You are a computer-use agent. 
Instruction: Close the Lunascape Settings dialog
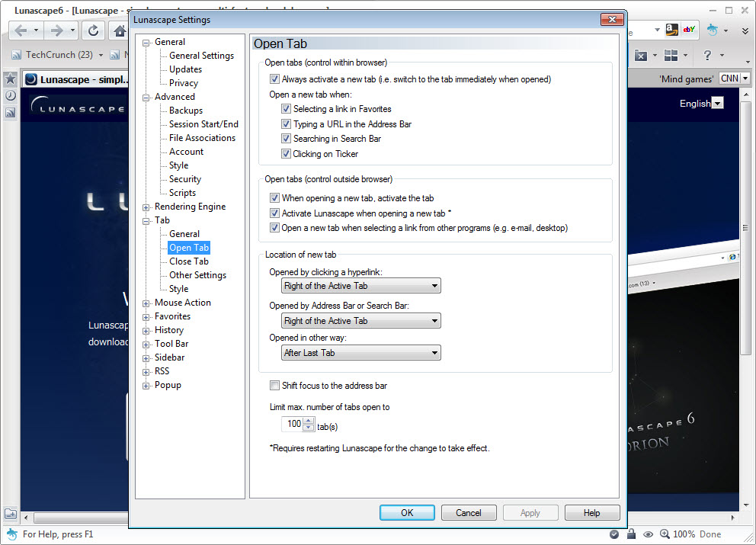pos(612,19)
